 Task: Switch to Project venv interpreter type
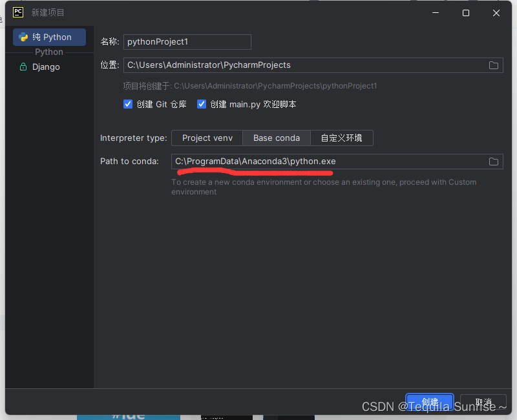pyautogui.click(x=207, y=138)
